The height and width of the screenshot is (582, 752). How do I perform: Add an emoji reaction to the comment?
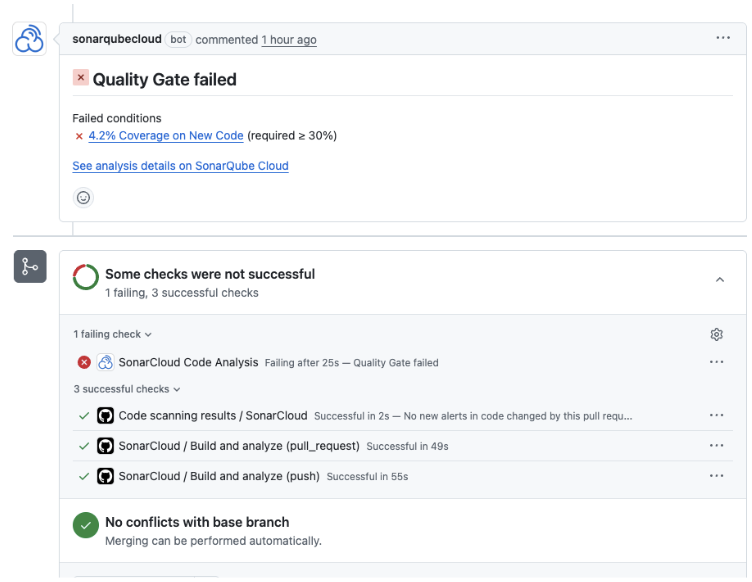coord(84,197)
